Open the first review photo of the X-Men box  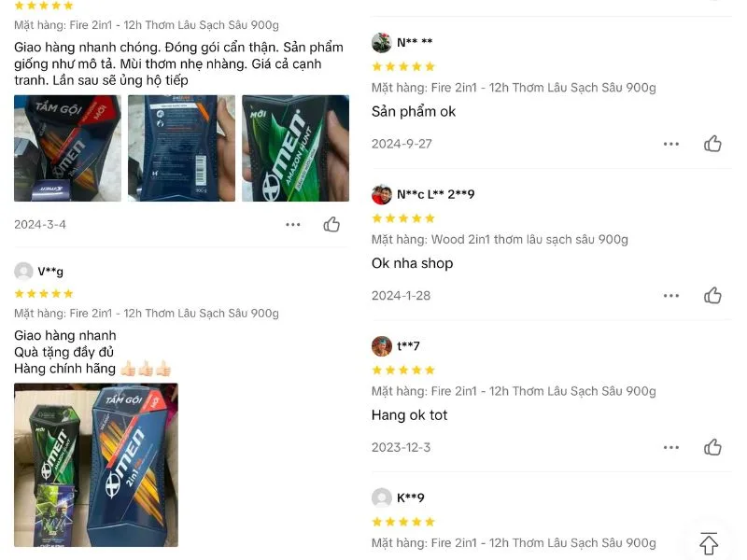coord(67,148)
